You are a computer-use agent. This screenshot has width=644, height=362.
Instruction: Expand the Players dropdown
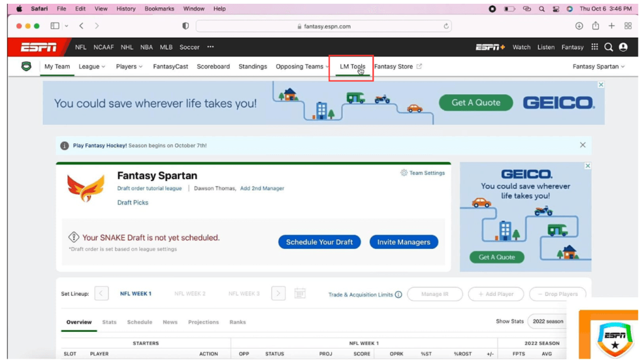130,67
